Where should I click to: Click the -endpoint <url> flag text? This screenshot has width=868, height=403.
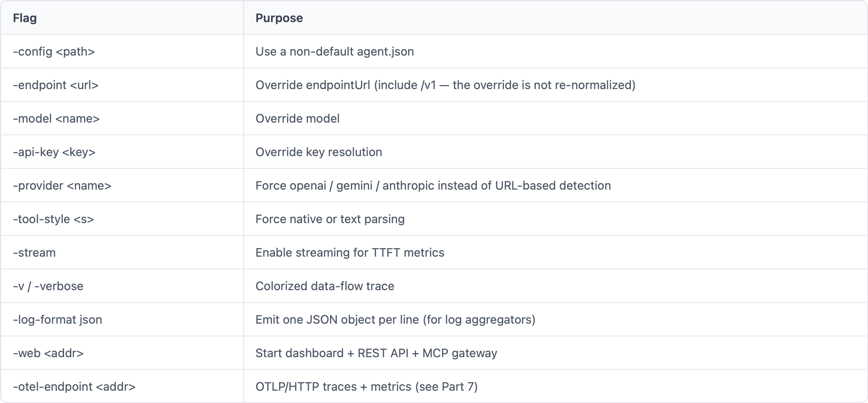[x=56, y=85]
